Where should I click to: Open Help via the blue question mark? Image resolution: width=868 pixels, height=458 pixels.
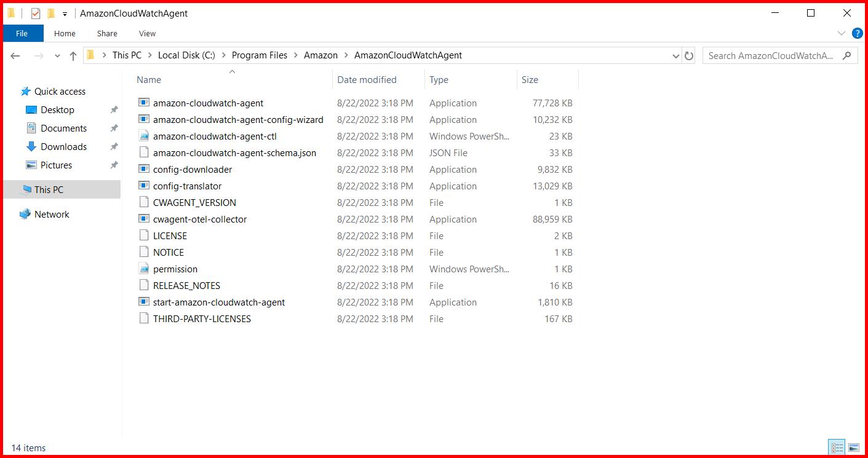click(x=857, y=33)
